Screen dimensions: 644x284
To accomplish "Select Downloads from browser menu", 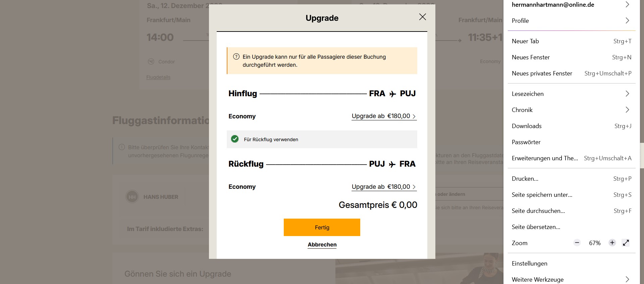I will tap(527, 126).
